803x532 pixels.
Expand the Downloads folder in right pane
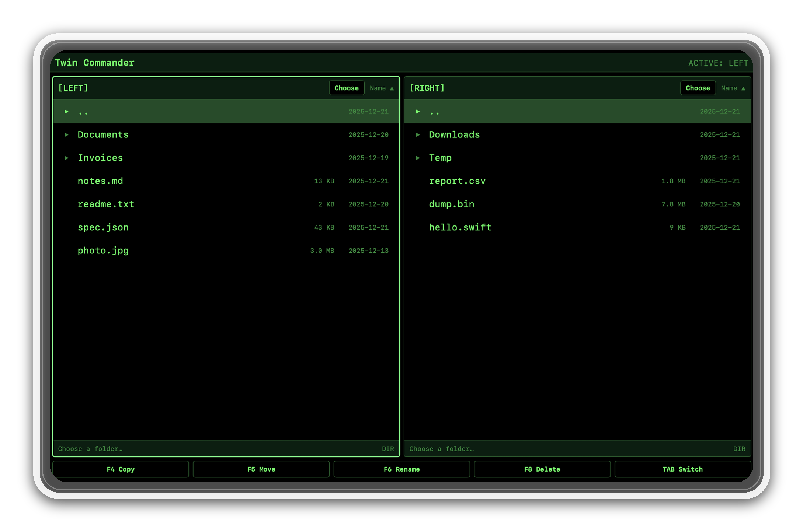pyautogui.click(x=418, y=134)
